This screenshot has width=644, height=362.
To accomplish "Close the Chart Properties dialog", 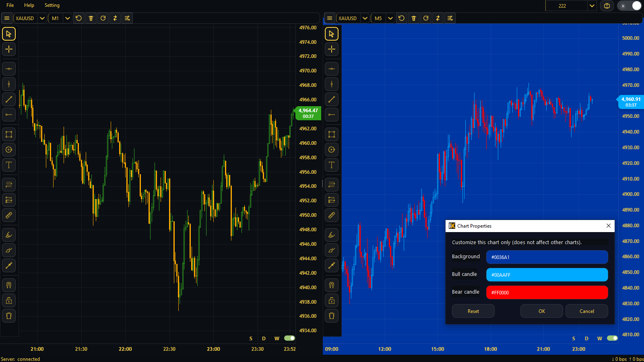I will 609,226.
